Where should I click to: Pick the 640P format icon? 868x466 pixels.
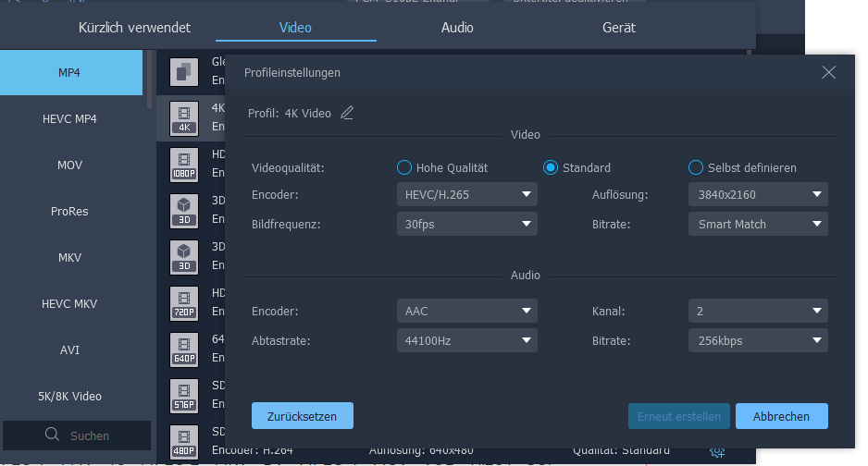[184, 349]
